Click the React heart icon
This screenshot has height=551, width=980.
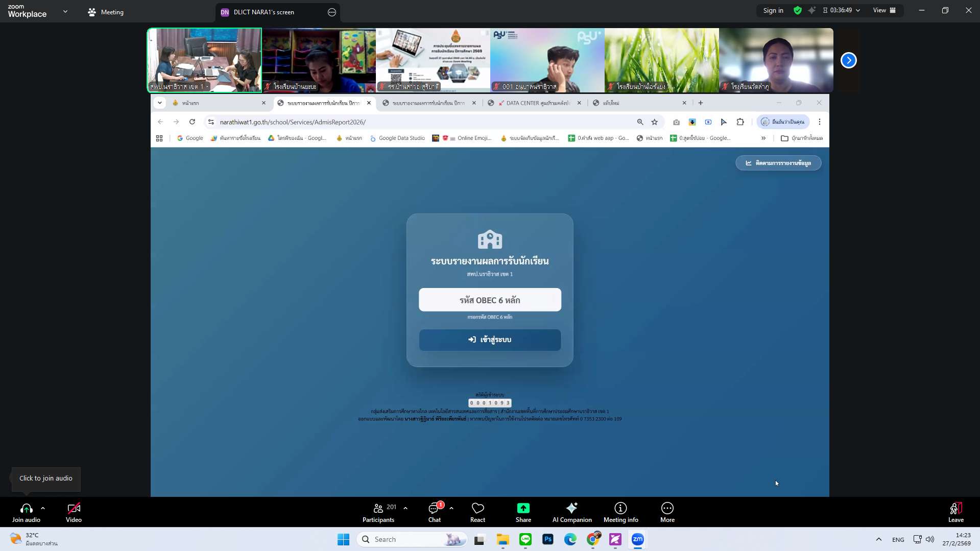click(x=477, y=512)
